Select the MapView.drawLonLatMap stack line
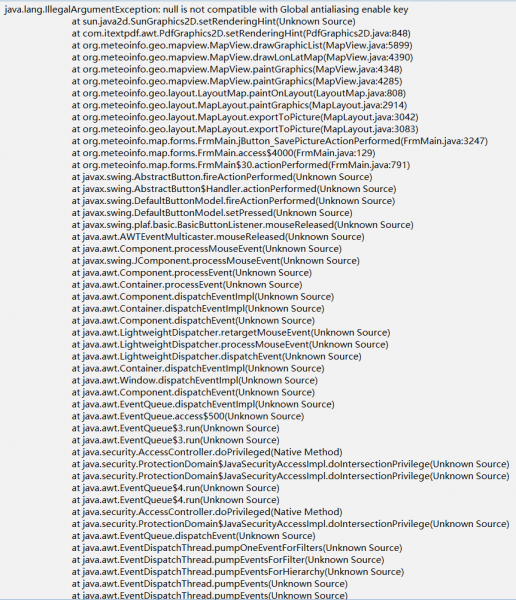The image size is (516, 600). [x=242, y=57]
